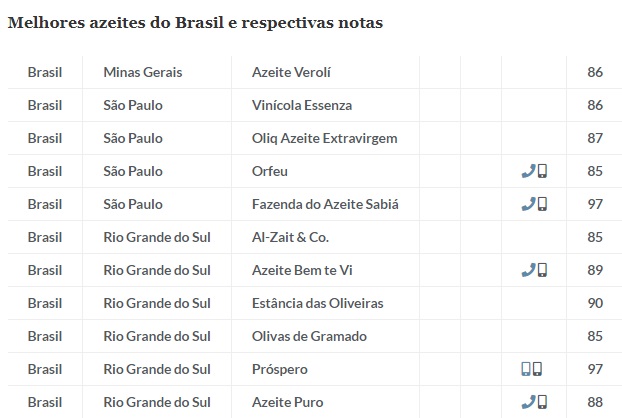Click mobile icon for Fazenda do Azeite Sabiá
Screen dimensions: 622x418
coord(542,204)
